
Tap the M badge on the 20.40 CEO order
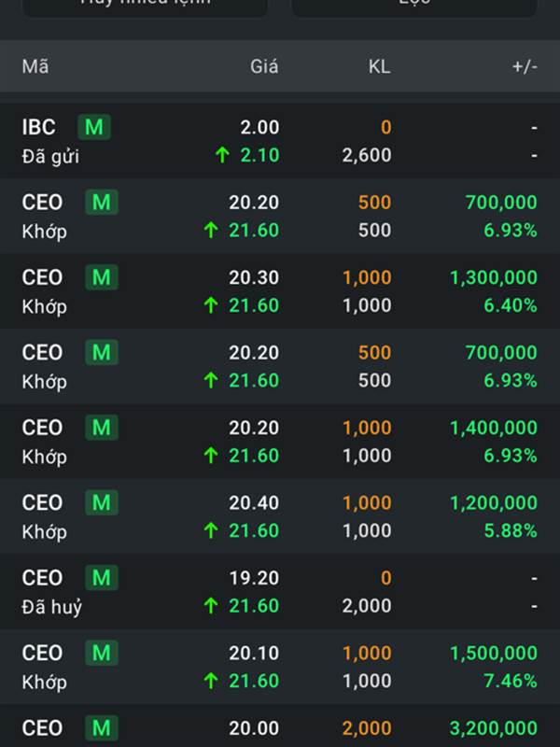coord(101,503)
